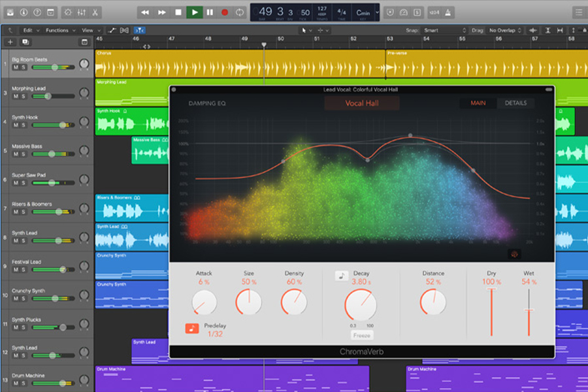Open the List Editors icon at top right
Screen dimensions: 588x392
click(x=579, y=12)
